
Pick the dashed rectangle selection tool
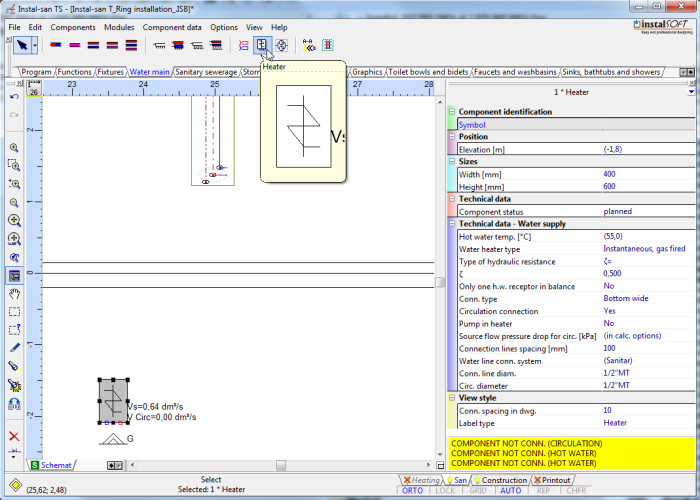point(14,312)
